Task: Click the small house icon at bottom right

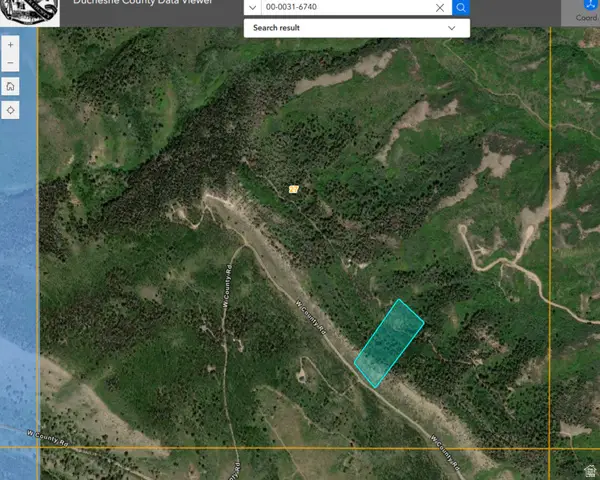Action: click(590, 470)
